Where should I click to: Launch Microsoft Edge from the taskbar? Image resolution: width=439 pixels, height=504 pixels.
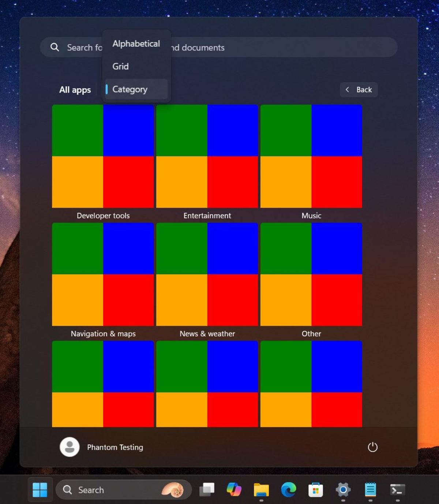pos(289,489)
